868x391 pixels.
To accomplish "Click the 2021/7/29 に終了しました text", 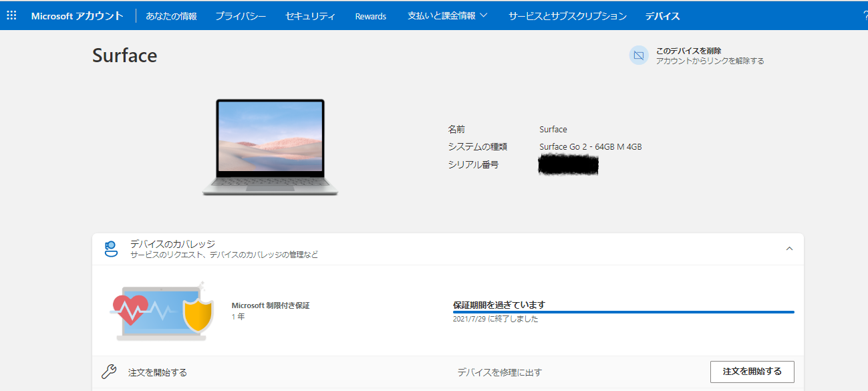I will tap(496, 319).
